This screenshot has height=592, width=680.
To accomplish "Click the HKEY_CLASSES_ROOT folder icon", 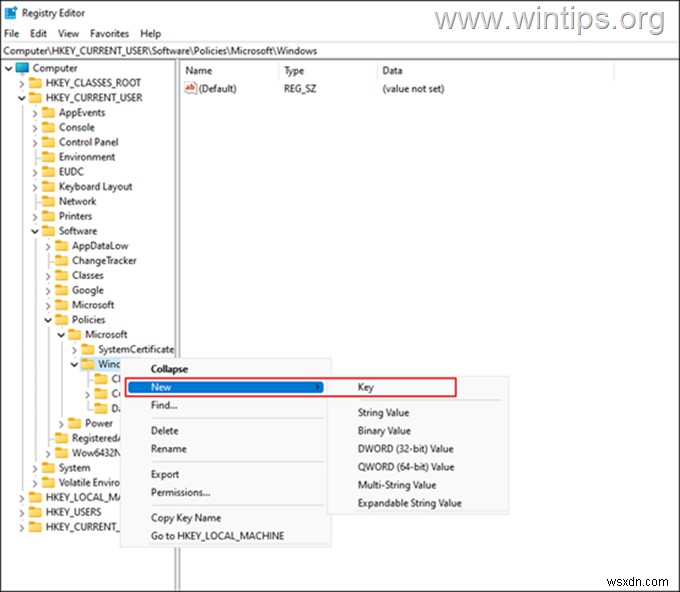I will coord(35,83).
